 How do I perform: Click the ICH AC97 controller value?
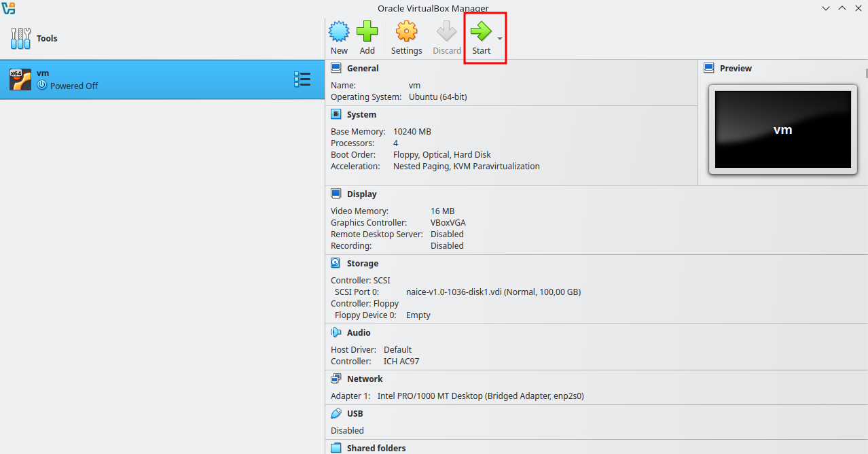click(401, 361)
